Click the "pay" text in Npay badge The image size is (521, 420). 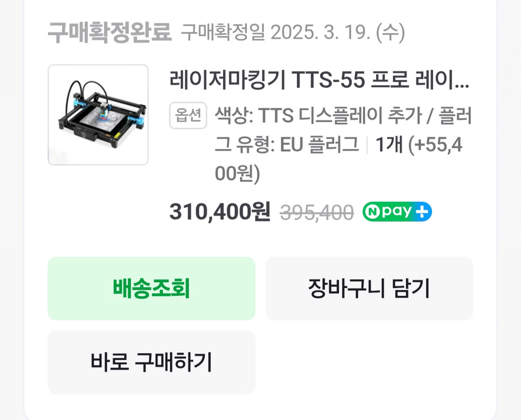[397, 212]
